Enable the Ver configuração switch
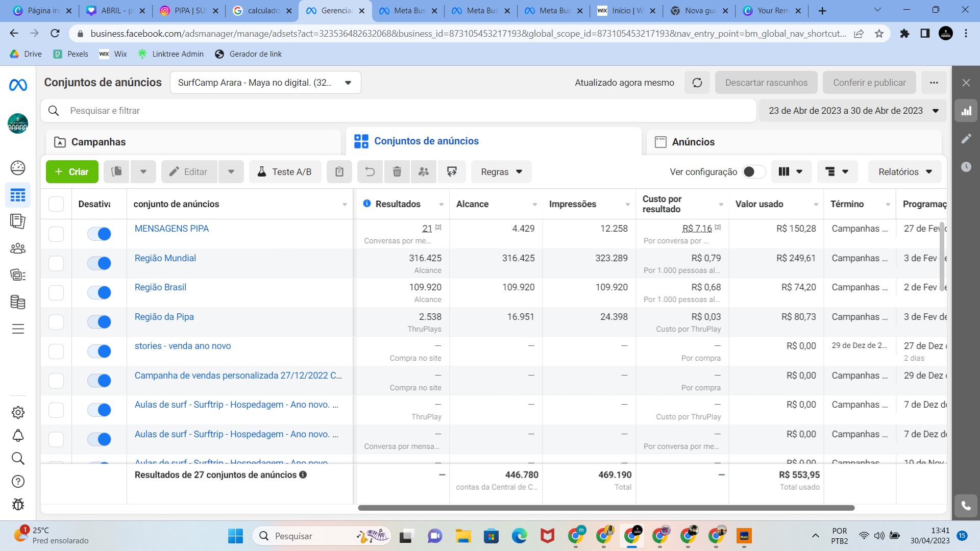 (753, 172)
